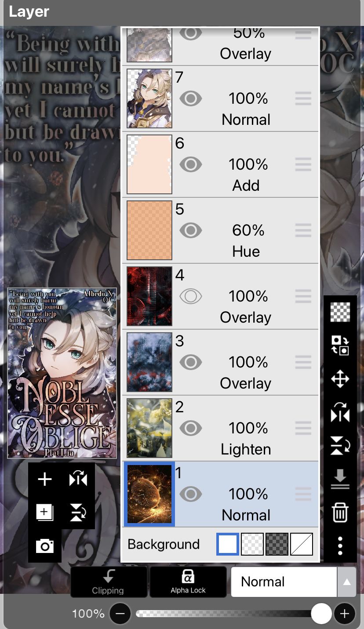The image size is (364, 629).
Task: Turn on Alpha Lock
Action: (x=188, y=582)
